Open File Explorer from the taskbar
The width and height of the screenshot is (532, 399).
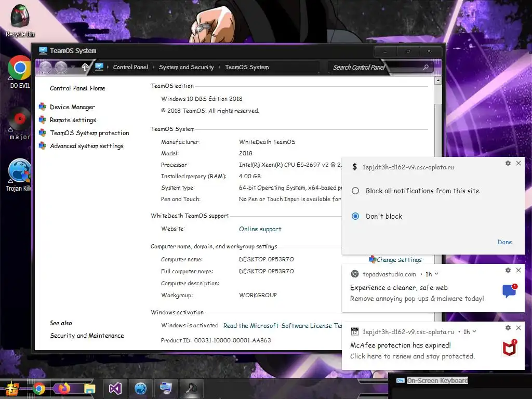pyautogui.click(x=89, y=389)
